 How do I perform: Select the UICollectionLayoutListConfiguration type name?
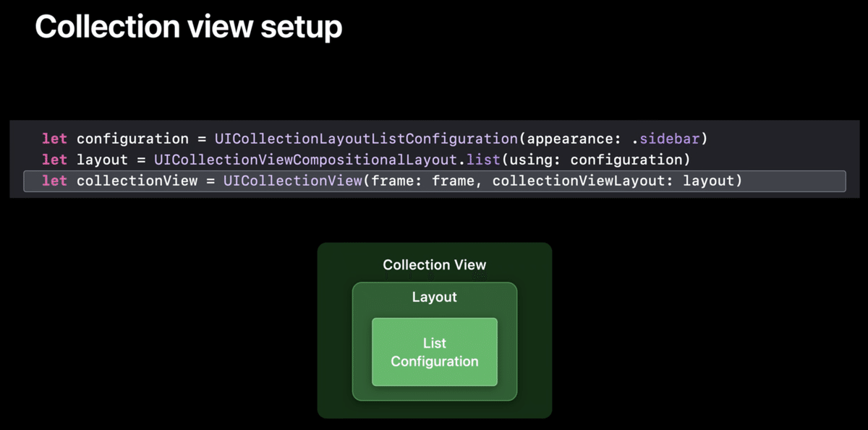[x=366, y=139]
